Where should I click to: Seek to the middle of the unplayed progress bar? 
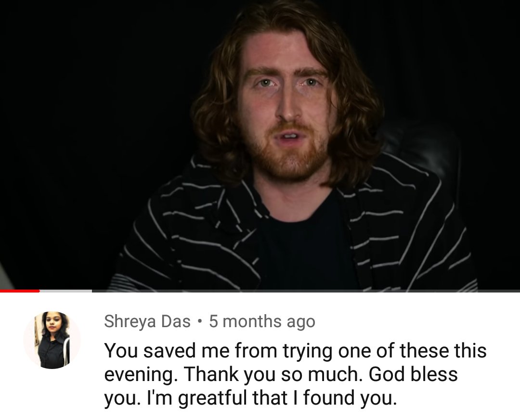click(306, 291)
